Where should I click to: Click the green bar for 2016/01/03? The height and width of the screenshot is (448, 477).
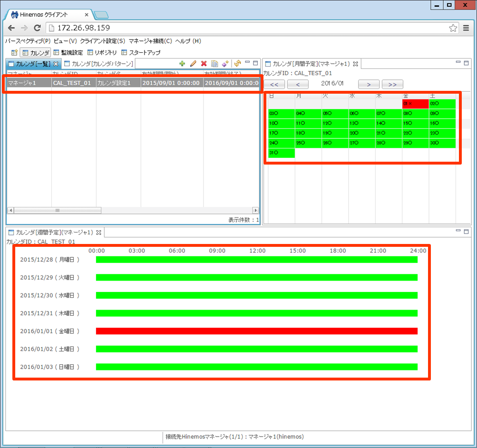(x=257, y=367)
